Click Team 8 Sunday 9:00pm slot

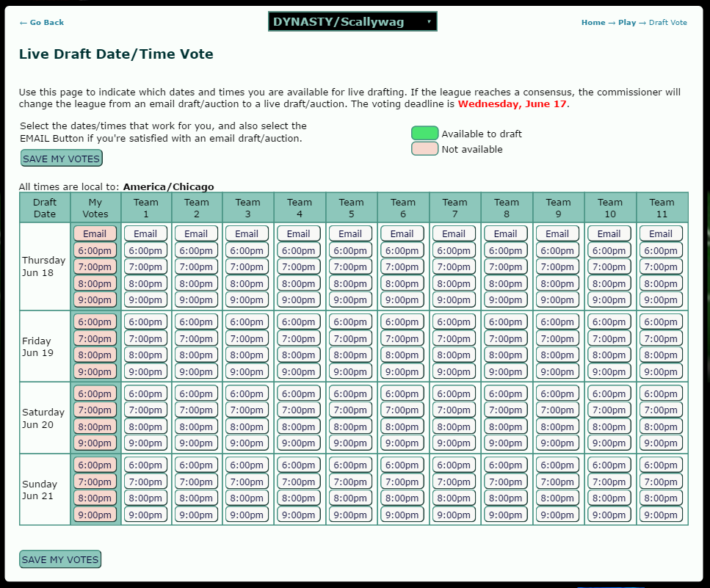[505, 515]
